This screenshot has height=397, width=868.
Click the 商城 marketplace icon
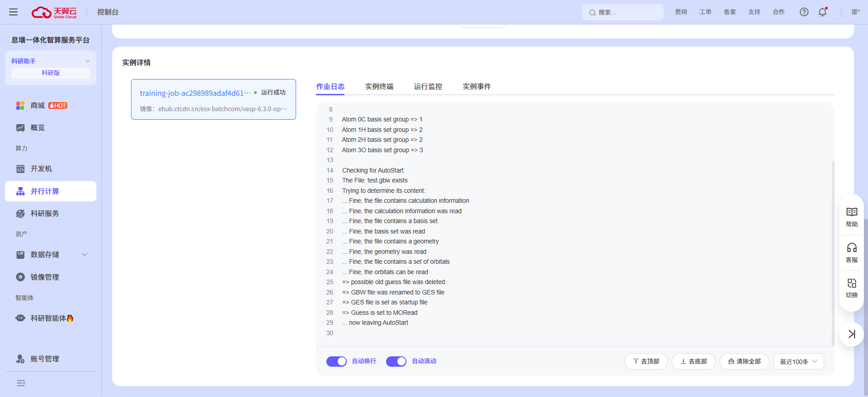pos(20,106)
